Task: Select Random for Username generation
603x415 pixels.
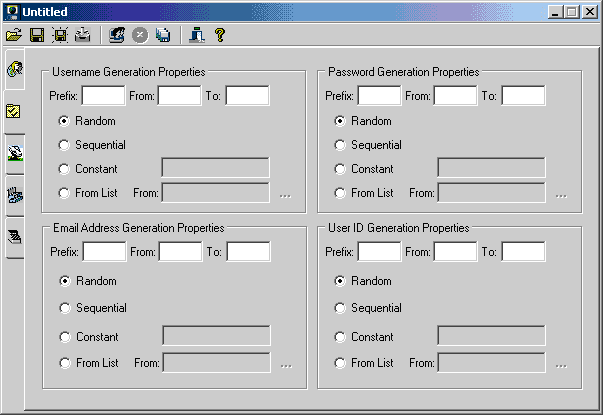Action: [87, 121]
